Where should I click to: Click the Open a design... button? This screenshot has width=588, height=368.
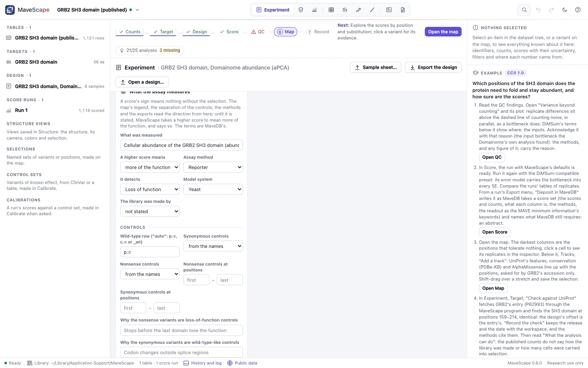tap(142, 82)
